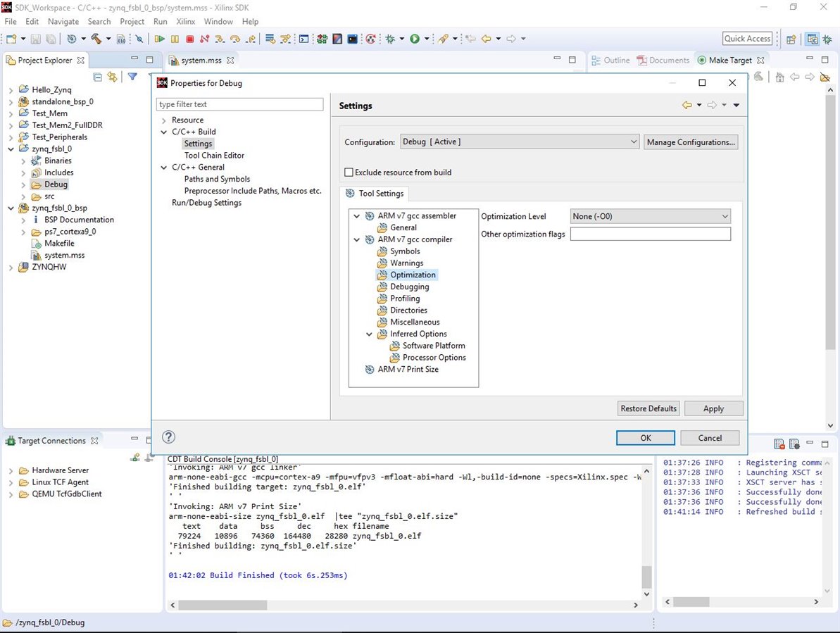Click the Other optimization flags field
Screen dimensions: 840x633
(650, 234)
